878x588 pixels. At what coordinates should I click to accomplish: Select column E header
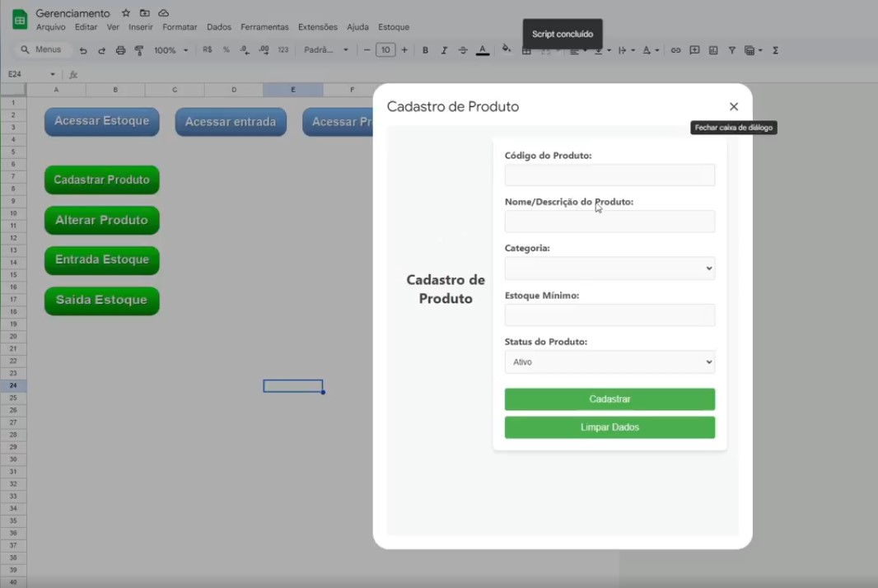pos(293,90)
